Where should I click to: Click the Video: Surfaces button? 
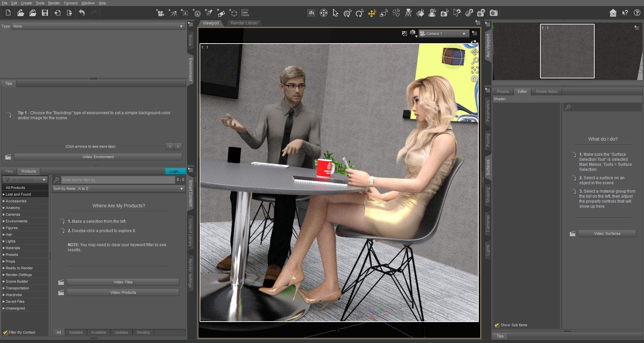[607, 233]
